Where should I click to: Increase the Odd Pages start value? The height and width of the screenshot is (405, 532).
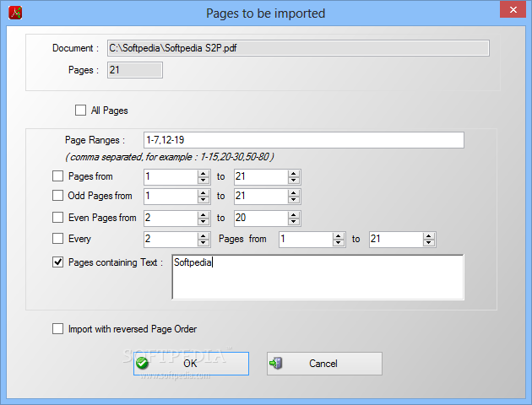pos(204,193)
